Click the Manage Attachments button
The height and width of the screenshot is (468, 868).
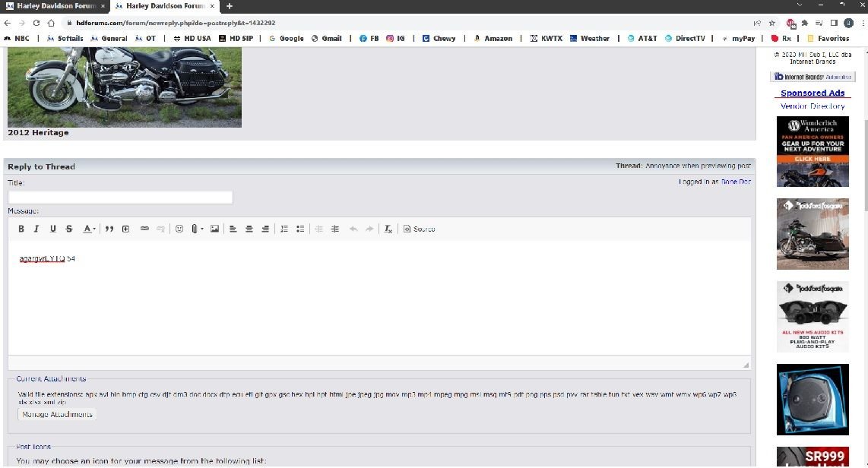coord(57,415)
